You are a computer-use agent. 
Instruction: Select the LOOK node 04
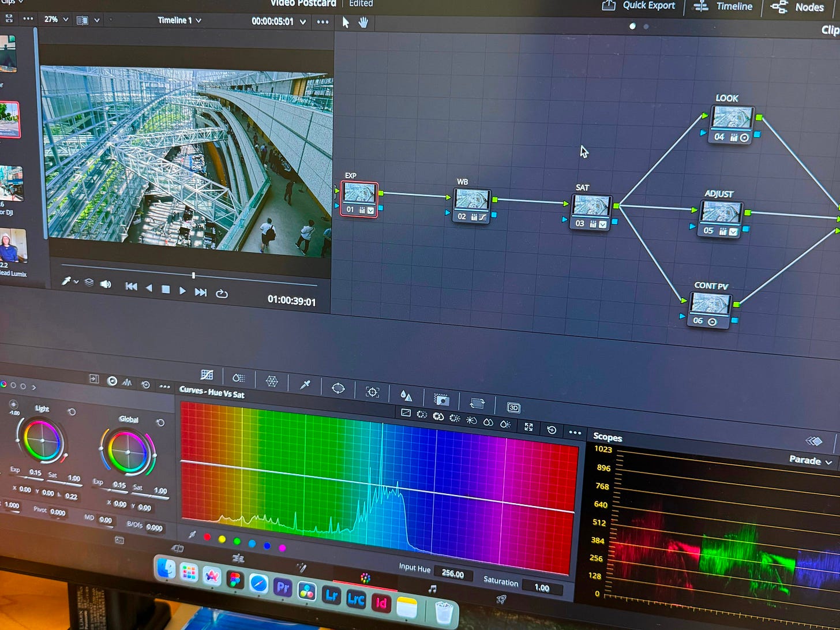(731, 125)
